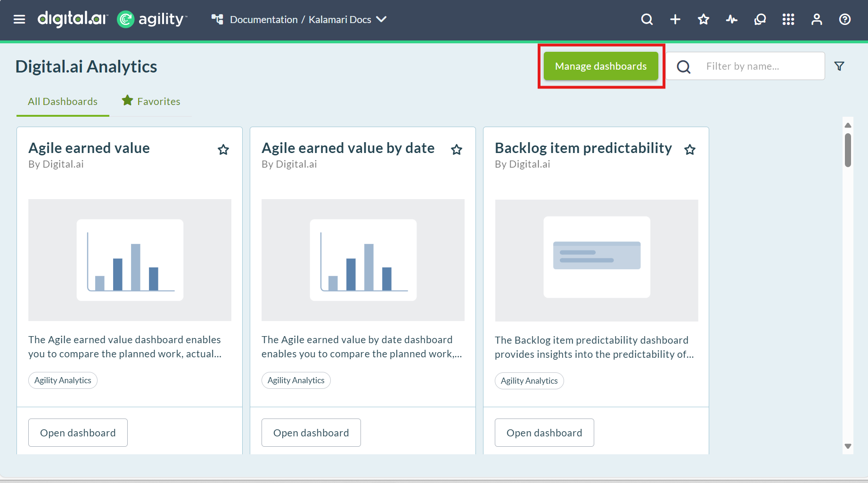This screenshot has height=483, width=868.
Task: Click description text of Backlog item predictability card
Action: point(594,347)
